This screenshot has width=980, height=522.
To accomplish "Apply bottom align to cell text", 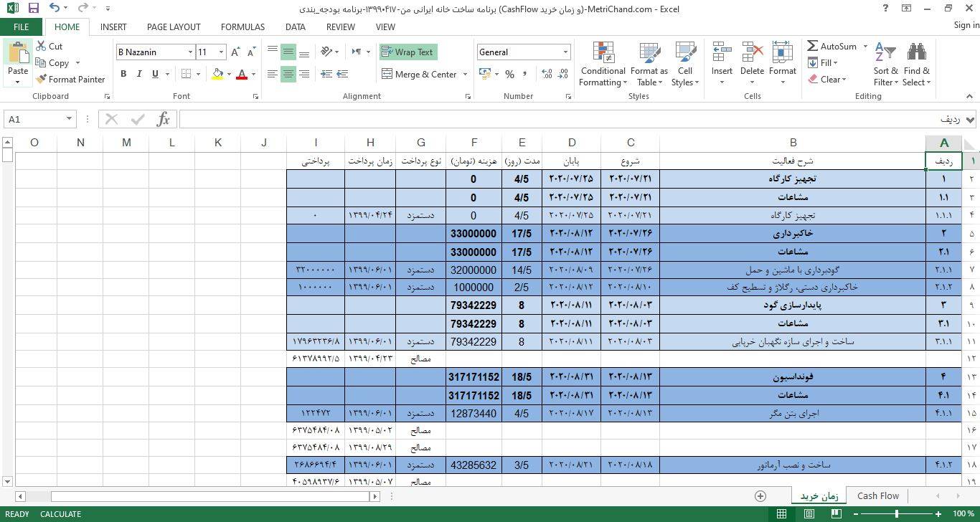I will pyautogui.click(x=304, y=52).
